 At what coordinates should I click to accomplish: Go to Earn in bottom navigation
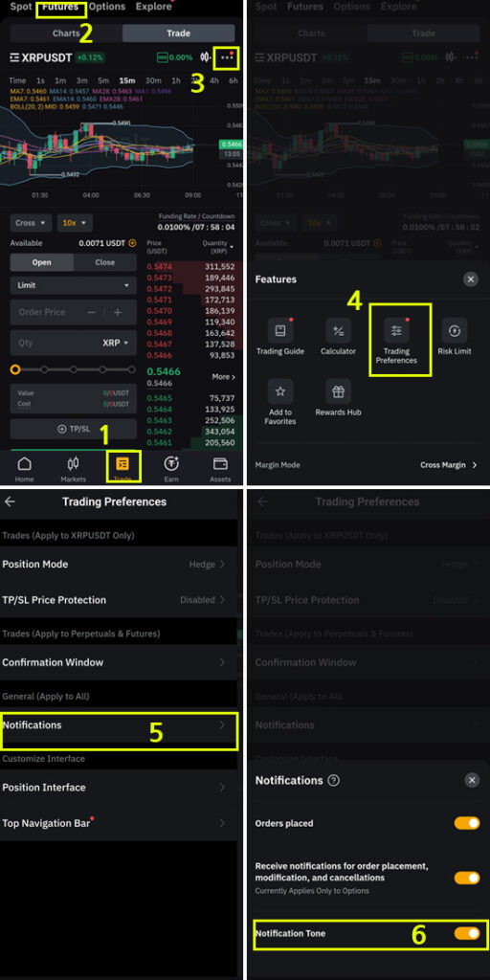(171, 468)
